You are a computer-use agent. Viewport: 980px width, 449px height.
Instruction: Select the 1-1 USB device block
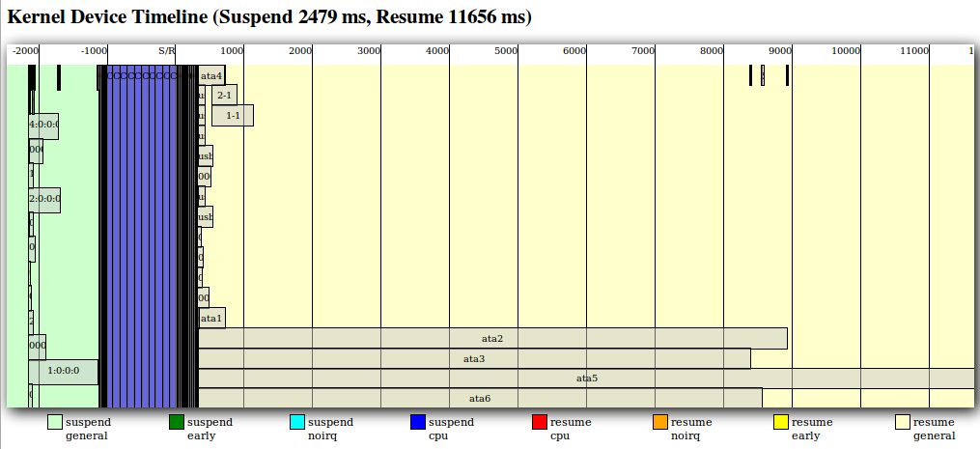[x=233, y=115]
